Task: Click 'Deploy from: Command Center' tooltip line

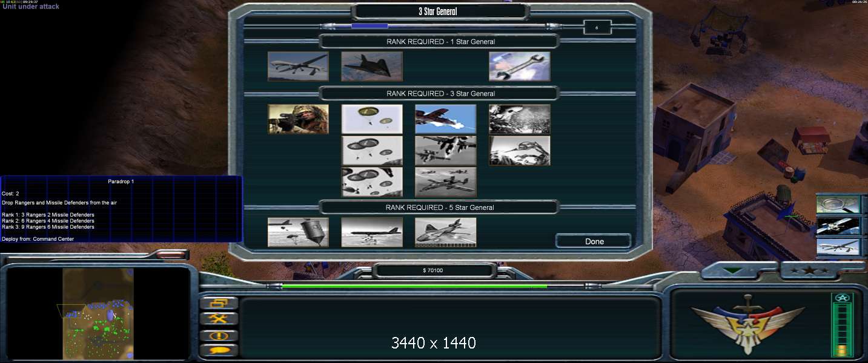Action: point(38,239)
